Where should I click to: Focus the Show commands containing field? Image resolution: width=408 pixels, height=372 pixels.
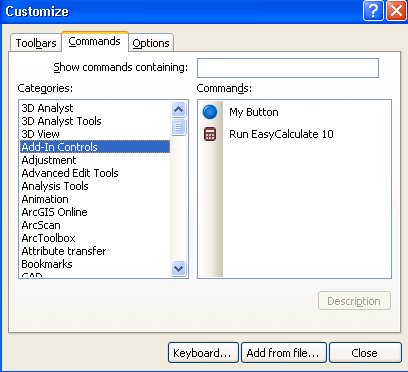288,68
